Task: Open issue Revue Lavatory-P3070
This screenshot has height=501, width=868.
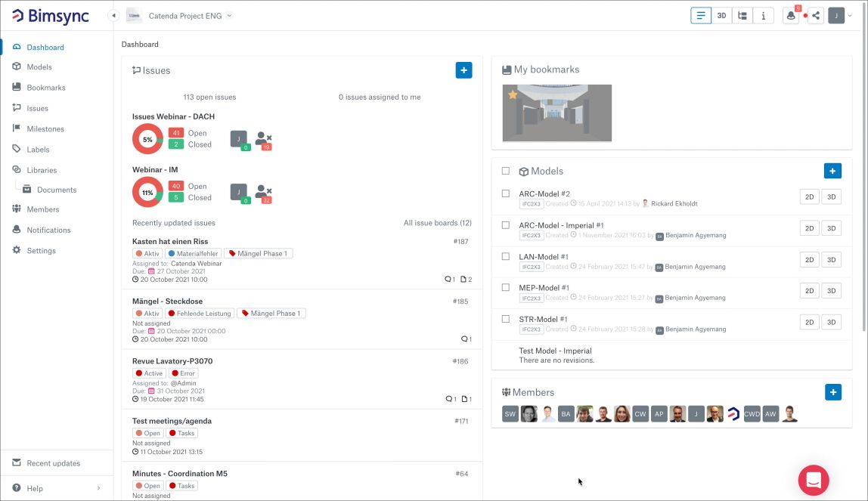Action: [172, 361]
